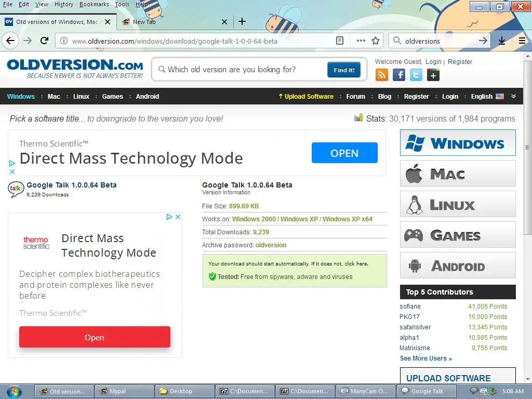Open the Forum link
Screen dimensions: 532x399
[355, 96]
